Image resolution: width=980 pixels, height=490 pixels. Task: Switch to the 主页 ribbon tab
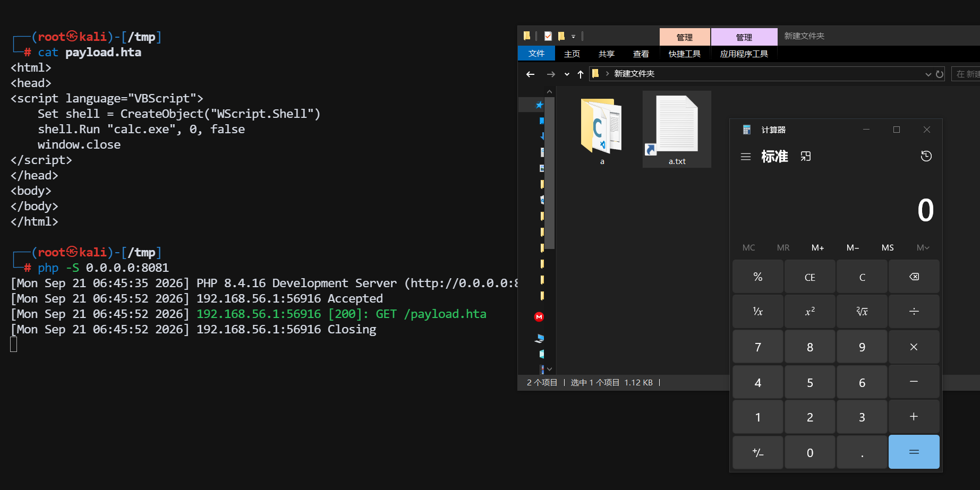click(x=572, y=54)
